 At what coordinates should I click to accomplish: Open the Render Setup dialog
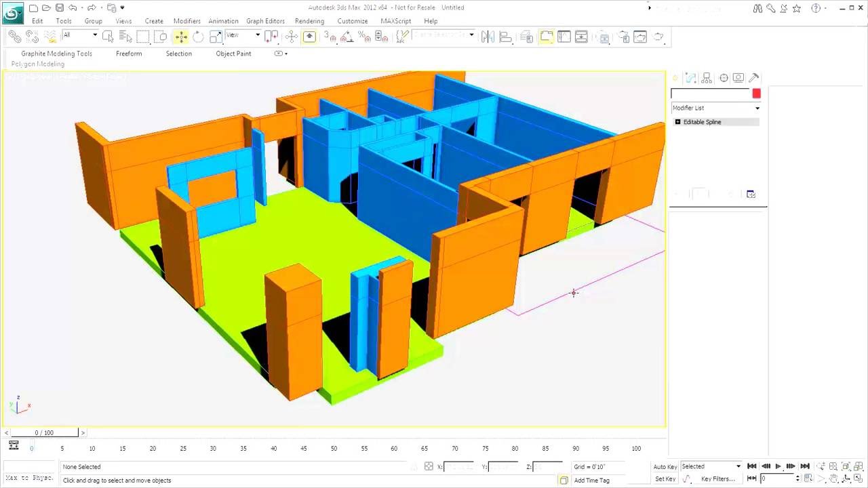click(640, 36)
